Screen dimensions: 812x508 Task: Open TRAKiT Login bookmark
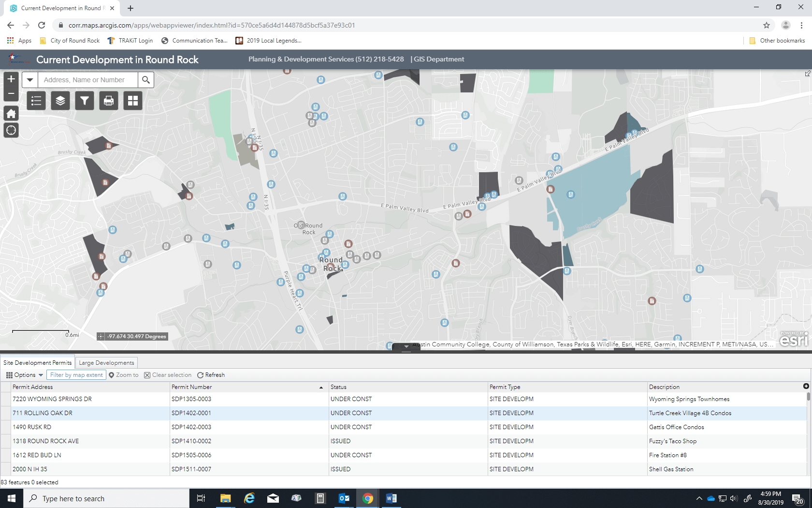tap(130, 41)
